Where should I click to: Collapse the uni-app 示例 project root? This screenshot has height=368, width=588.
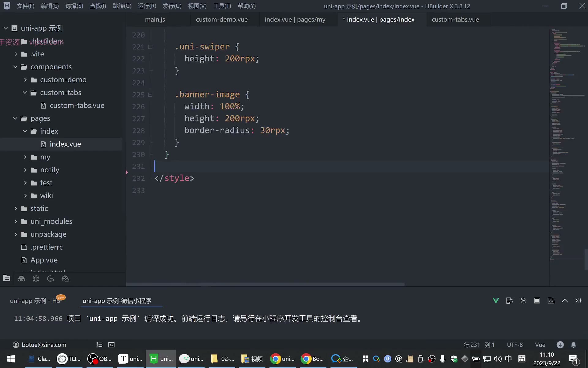pyautogui.click(x=6, y=28)
